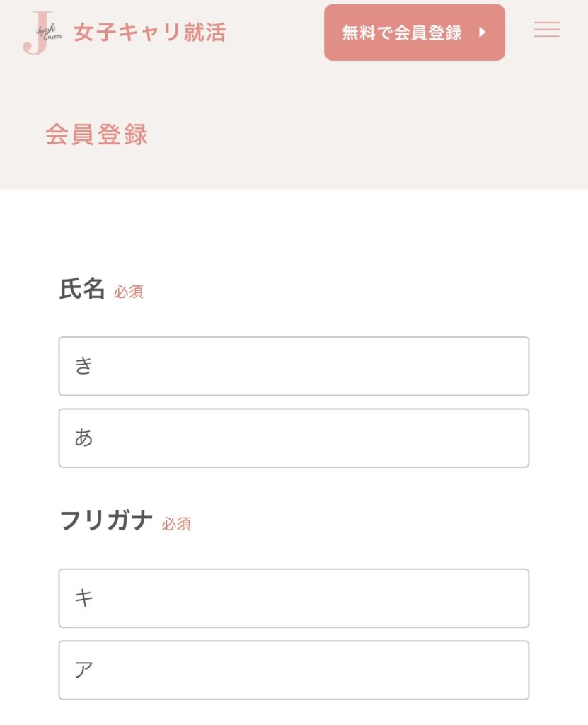Click the arrow triangle in the register button
This screenshot has width=588, height=725.
pos(483,33)
